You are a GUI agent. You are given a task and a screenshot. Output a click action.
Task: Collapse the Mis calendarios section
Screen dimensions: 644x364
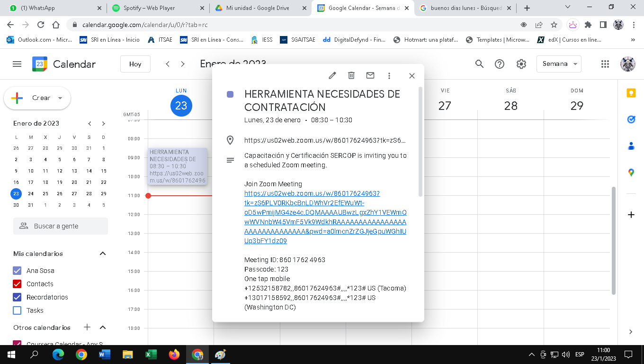(103, 254)
